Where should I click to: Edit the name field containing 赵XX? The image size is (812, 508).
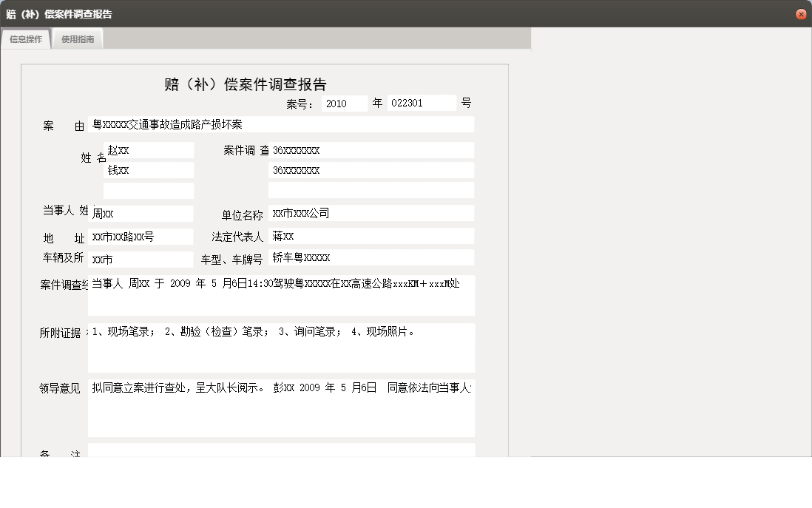pyautogui.click(x=148, y=149)
